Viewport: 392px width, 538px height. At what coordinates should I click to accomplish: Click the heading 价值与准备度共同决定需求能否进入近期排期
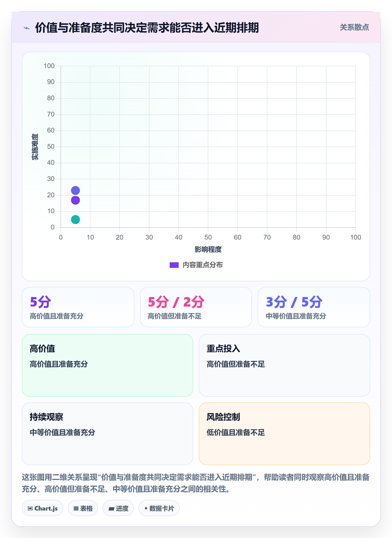(147, 28)
